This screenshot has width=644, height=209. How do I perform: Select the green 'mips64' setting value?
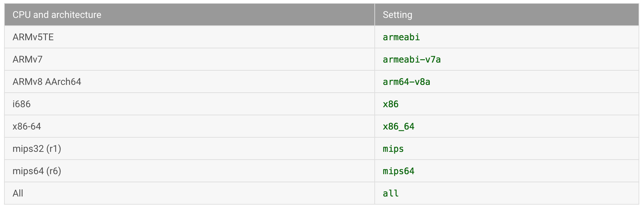click(398, 171)
